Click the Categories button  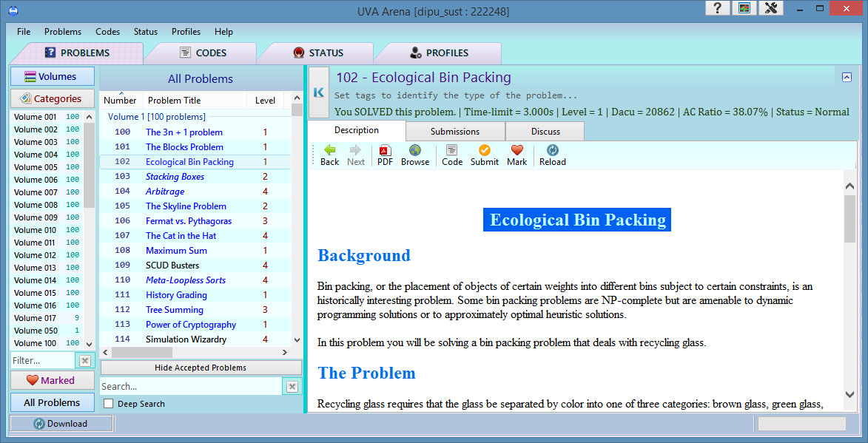click(53, 98)
